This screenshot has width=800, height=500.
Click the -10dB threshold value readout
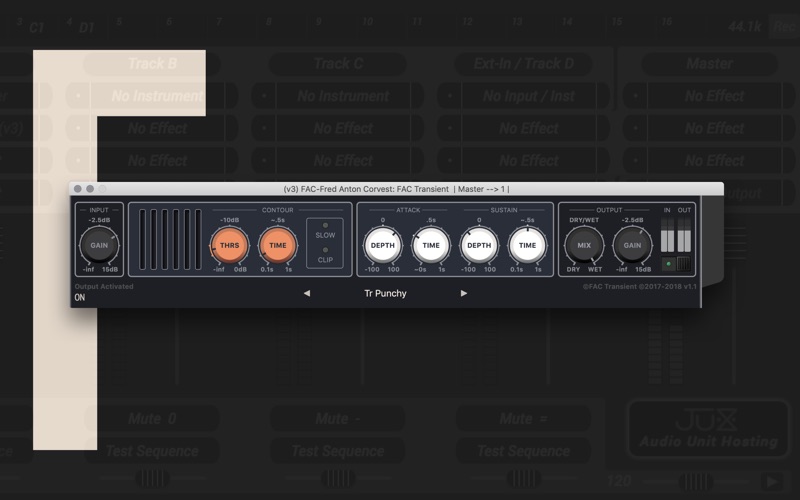pyautogui.click(x=230, y=220)
